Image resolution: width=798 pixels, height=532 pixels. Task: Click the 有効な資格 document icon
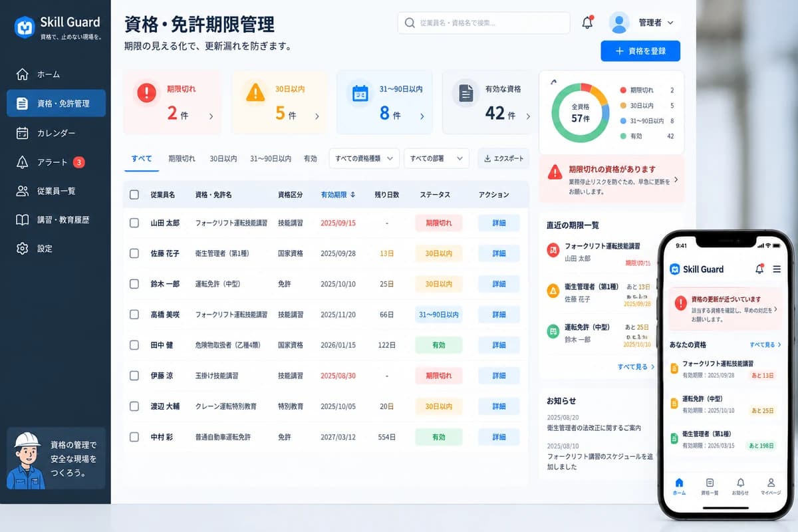465,93
